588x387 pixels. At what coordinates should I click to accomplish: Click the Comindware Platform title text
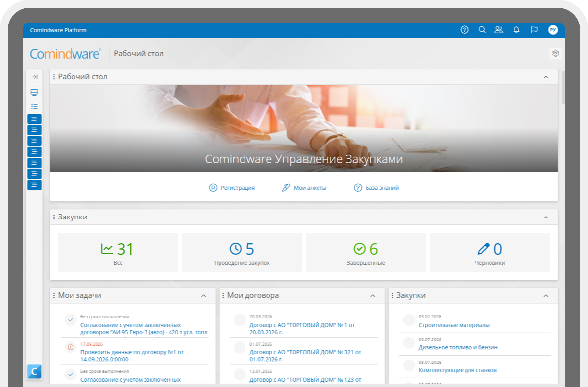[x=58, y=30]
